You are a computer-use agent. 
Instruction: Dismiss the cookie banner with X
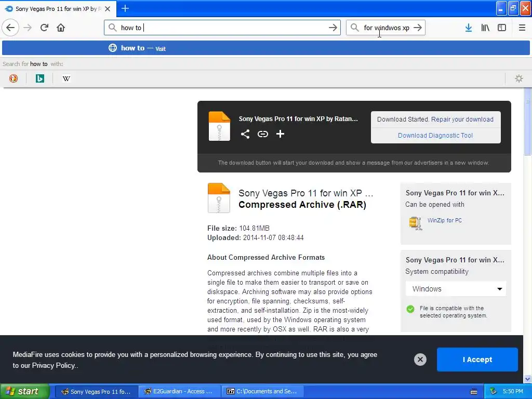pyautogui.click(x=420, y=360)
